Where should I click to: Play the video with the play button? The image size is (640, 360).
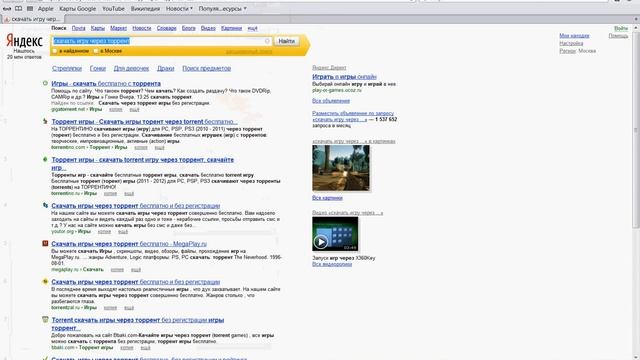tap(320, 242)
